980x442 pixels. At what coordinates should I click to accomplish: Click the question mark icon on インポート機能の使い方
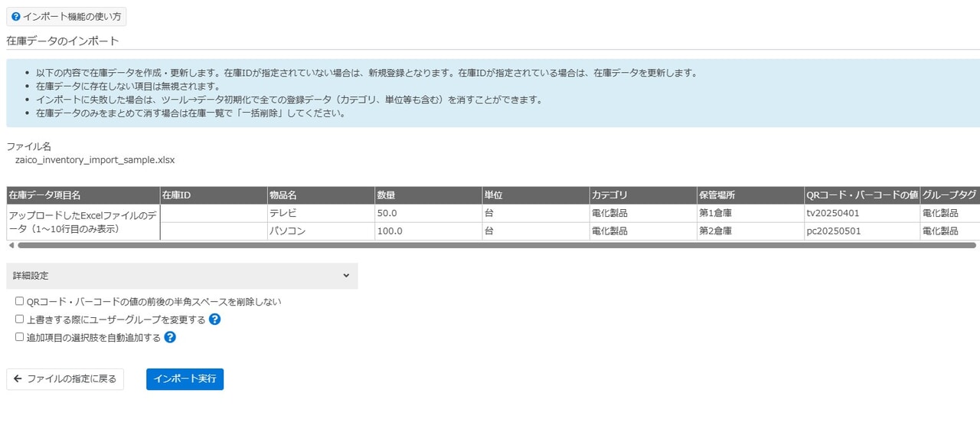16,16
